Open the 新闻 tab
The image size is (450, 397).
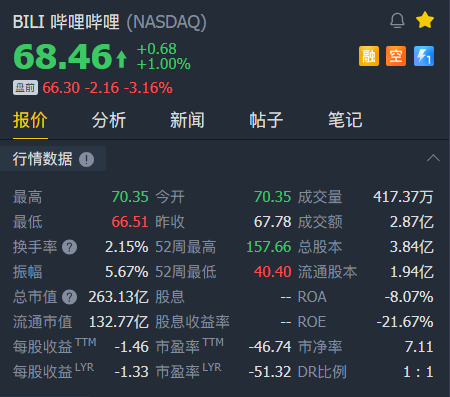[188, 120]
